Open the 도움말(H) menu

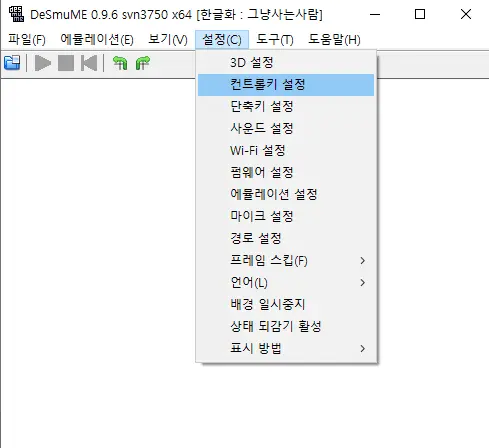click(x=334, y=40)
